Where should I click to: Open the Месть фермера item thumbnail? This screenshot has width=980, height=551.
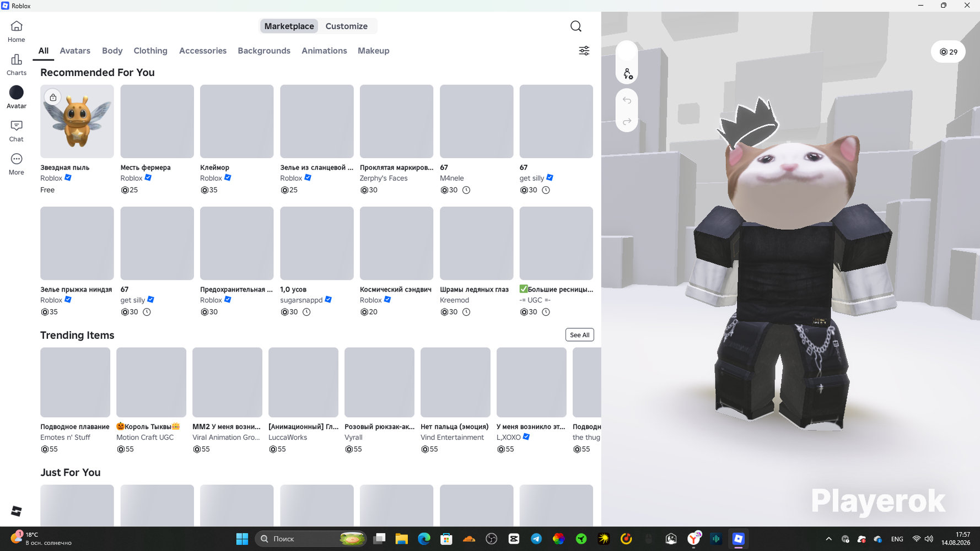point(157,121)
